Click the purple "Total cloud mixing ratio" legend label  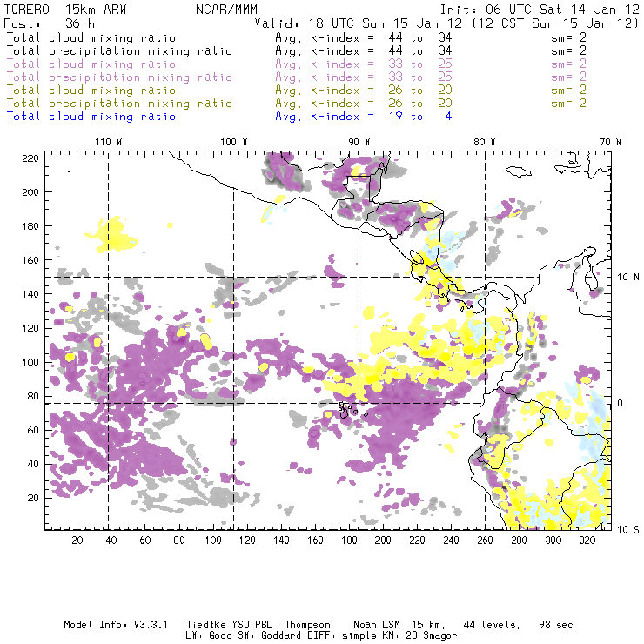91,64
